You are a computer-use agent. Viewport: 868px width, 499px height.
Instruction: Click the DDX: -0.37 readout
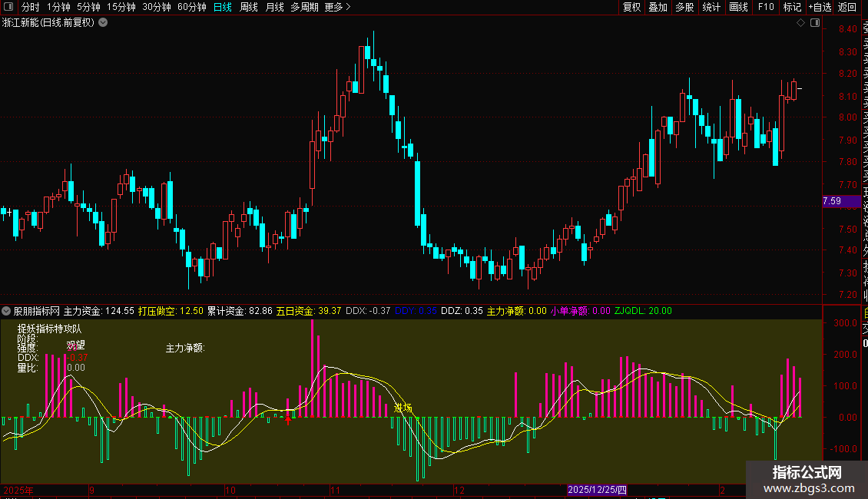pos(368,311)
